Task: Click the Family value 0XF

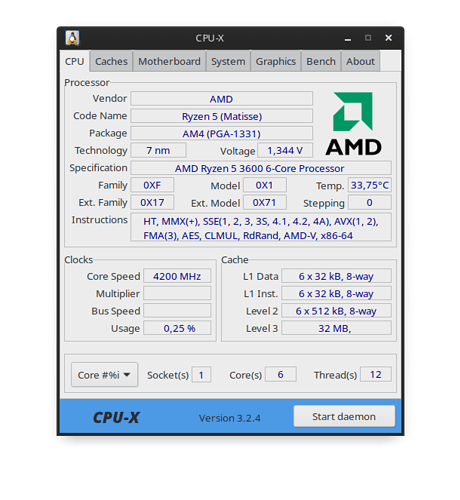Action: tap(152, 185)
